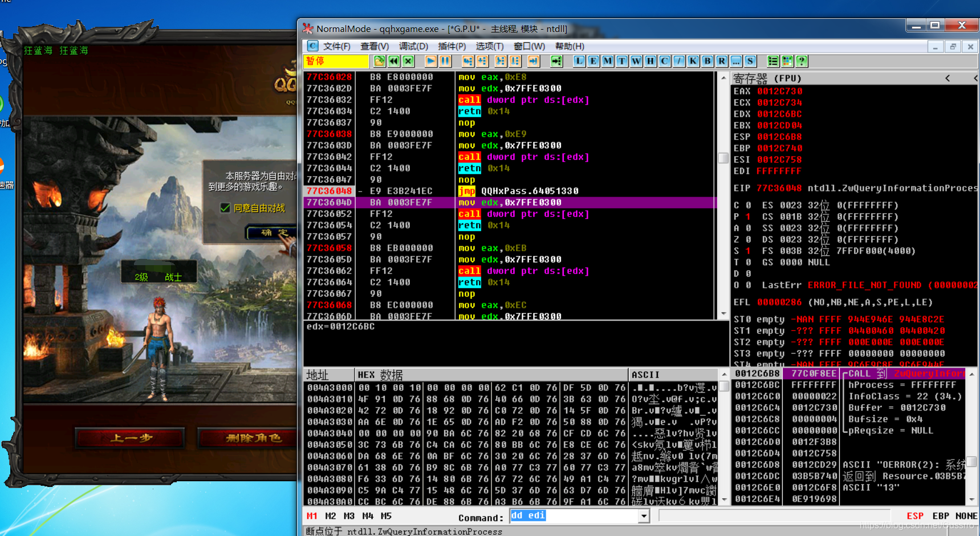Toggle the 同意自由对战 checkbox in game window
The height and width of the screenshot is (536, 980).
tap(225, 208)
